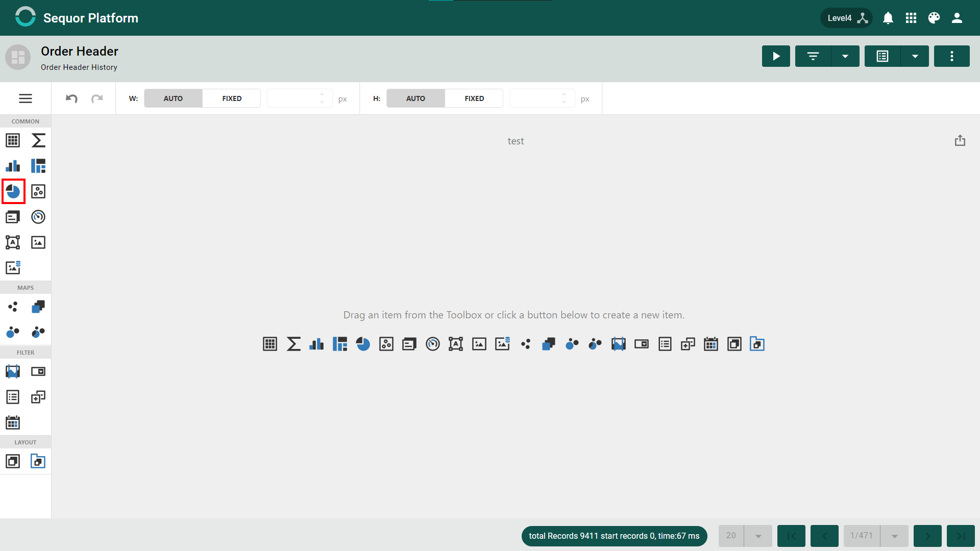The width and height of the screenshot is (980, 551).
Task: Select the Group layout item in the sidebar toolbox
Action: pos(13,461)
